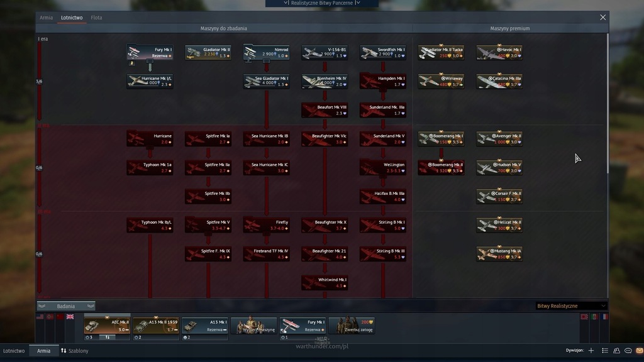Select the locked Beaufort Mk VIII tile
Screen dimensions: 644x362
325,110
